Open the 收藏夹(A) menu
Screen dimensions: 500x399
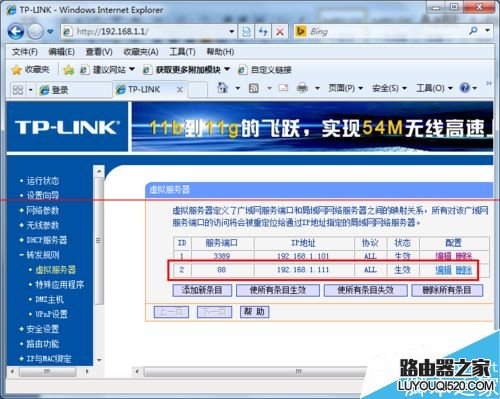point(141,52)
